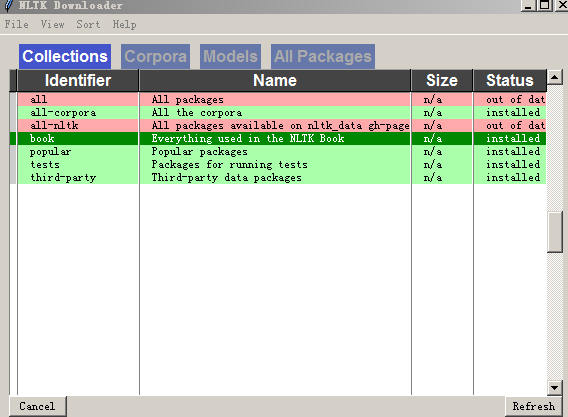Open the View menu
This screenshot has height=417, width=568.
(52, 24)
